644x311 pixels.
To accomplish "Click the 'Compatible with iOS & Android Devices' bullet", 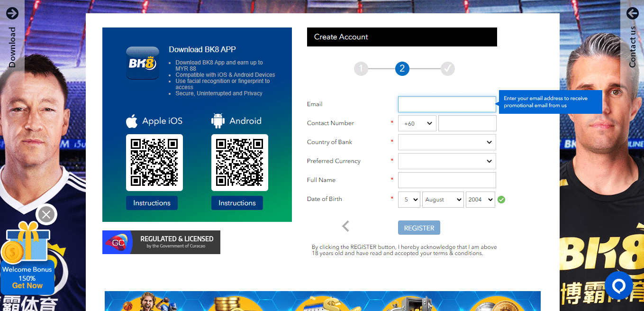I will click(x=225, y=75).
